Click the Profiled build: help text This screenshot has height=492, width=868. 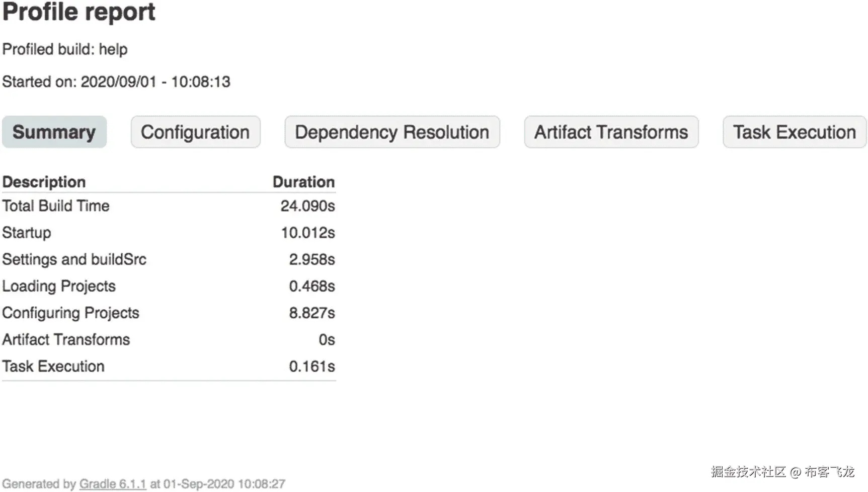(65, 49)
